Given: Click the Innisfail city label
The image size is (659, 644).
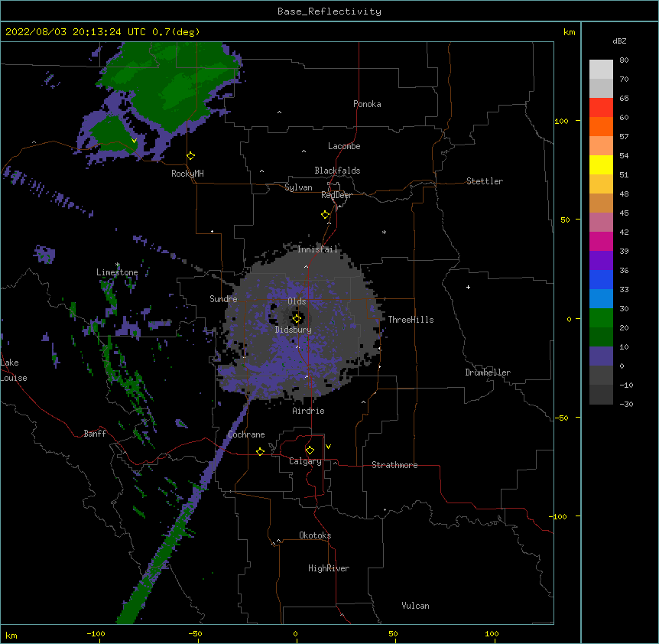Looking at the screenshot, I should click(x=317, y=249).
